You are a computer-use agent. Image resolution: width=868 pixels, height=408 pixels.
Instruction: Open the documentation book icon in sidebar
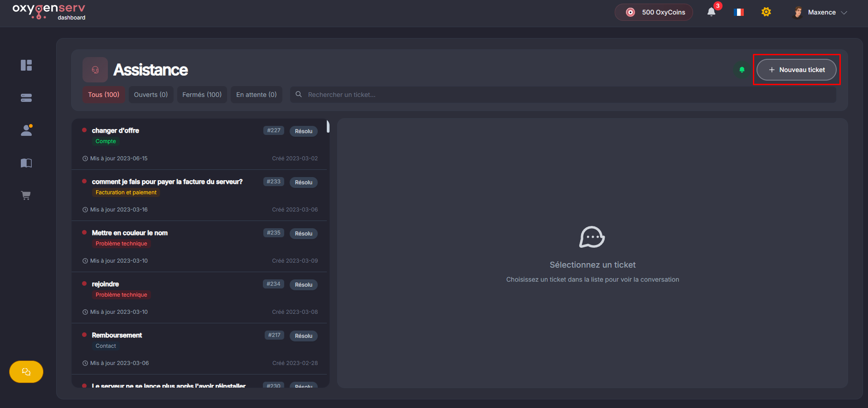pyautogui.click(x=26, y=163)
